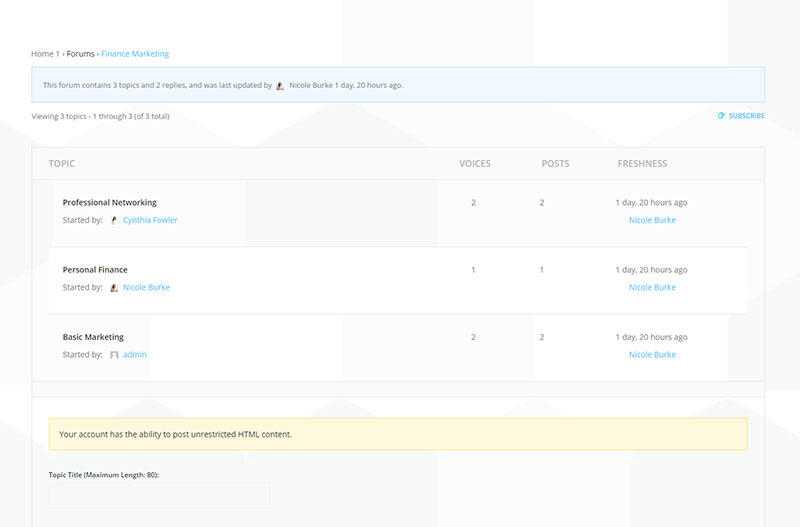This screenshot has width=800, height=527.
Task: Select the Finance Marketing breadcrumb
Action: pyautogui.click(x=135, y=54)
